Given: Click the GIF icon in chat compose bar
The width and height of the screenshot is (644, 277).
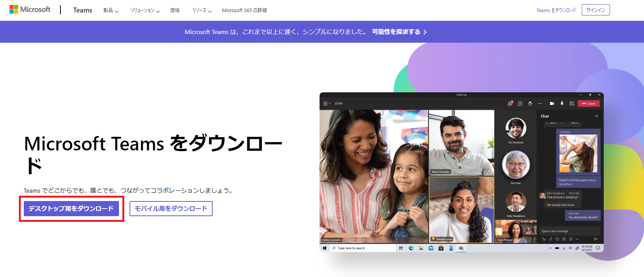Looking at the screenshot, I should pyautogui.click(x=564, y=239).
